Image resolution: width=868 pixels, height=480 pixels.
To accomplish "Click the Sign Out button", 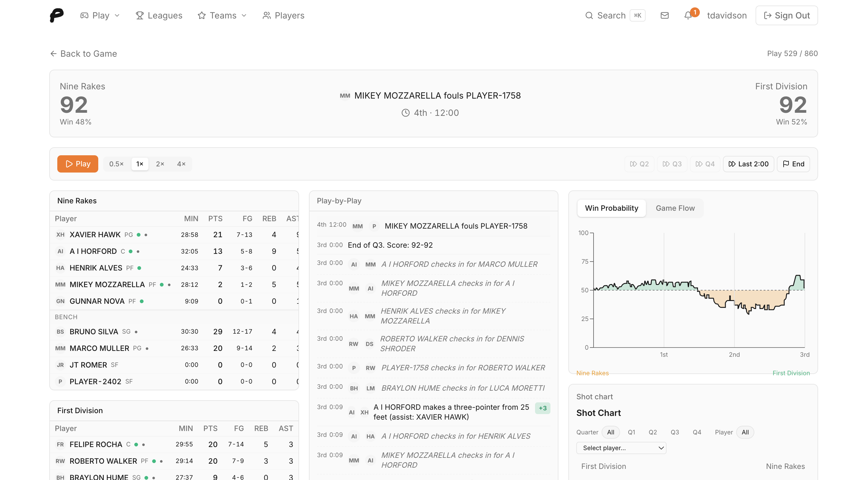I will tap(786, 15).
